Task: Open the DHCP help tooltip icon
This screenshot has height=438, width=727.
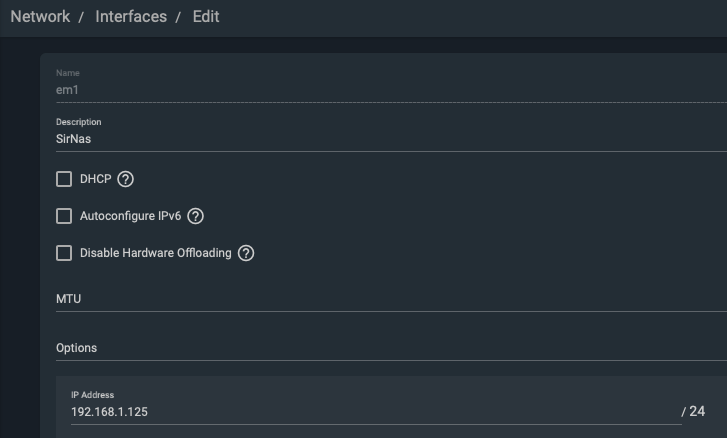Action: click(x=125, y=179)
